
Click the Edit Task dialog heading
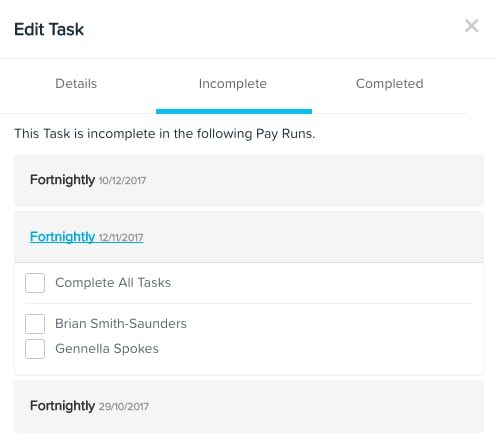[49, 29]
